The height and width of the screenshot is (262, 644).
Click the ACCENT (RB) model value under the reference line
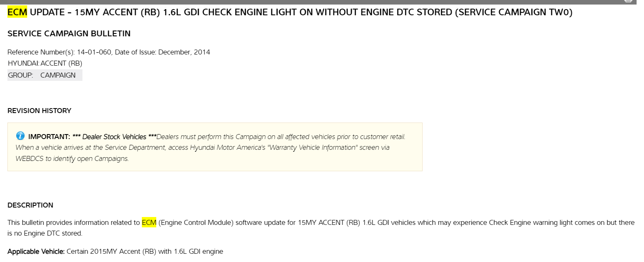[x=61, y=64]
